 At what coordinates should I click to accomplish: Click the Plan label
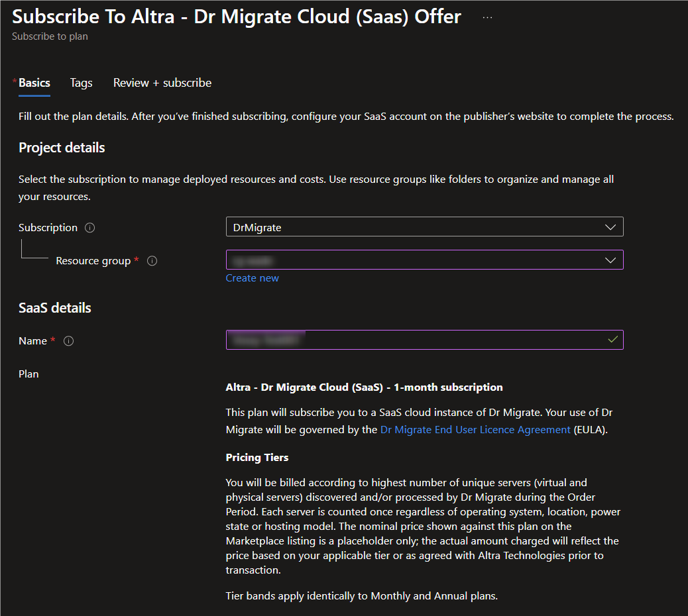[29, 374]
